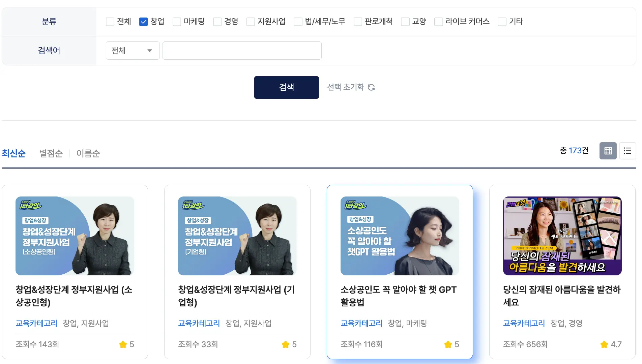Uncheck the 창업 category filter
This screenshot has height=364, width=642.
click(144, 21)
